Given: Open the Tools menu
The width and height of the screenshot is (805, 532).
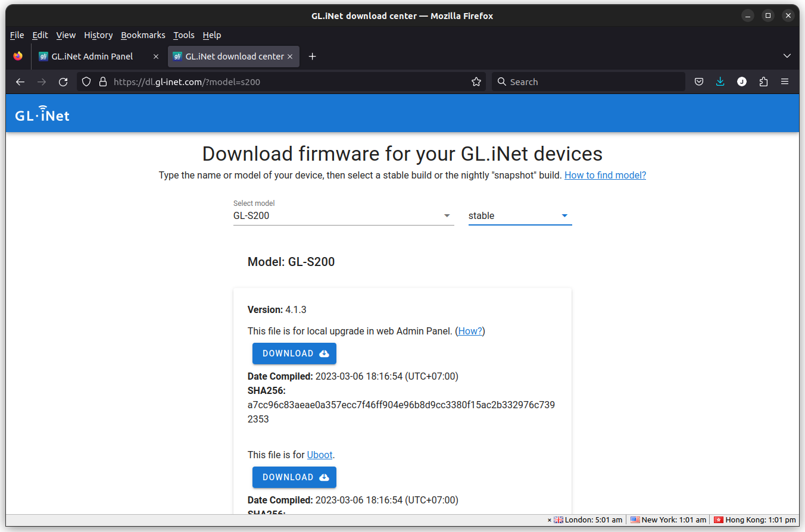Looking at the screenshot, I should [x=184, y=35].
